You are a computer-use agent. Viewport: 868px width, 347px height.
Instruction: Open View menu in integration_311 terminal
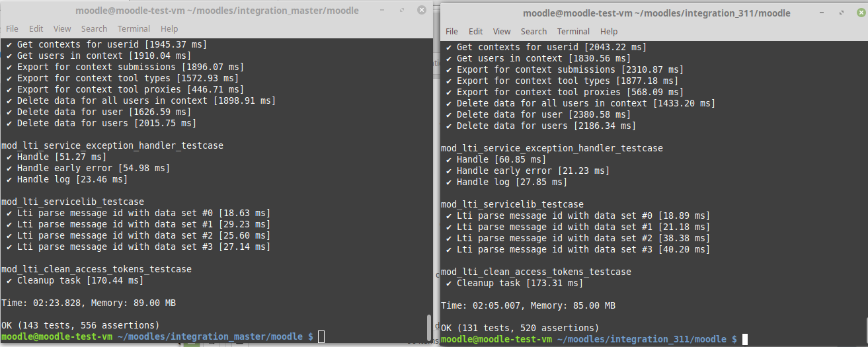point(502,31)
